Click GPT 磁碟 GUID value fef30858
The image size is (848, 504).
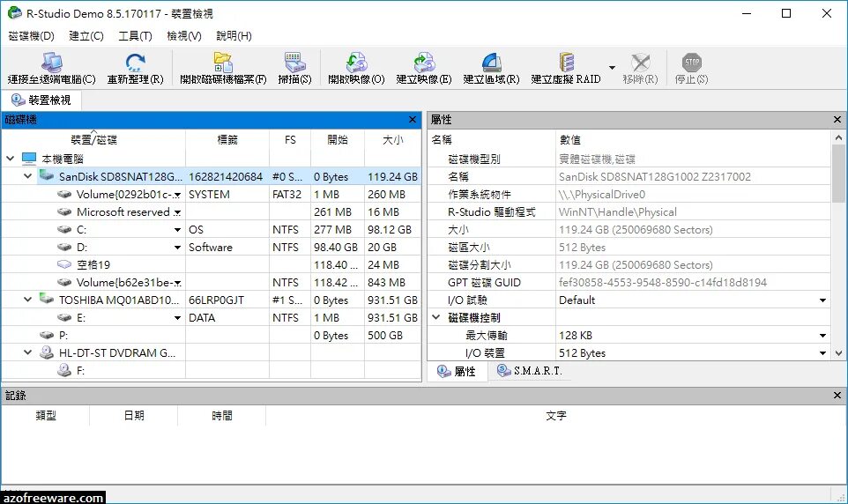click(663, 282)
